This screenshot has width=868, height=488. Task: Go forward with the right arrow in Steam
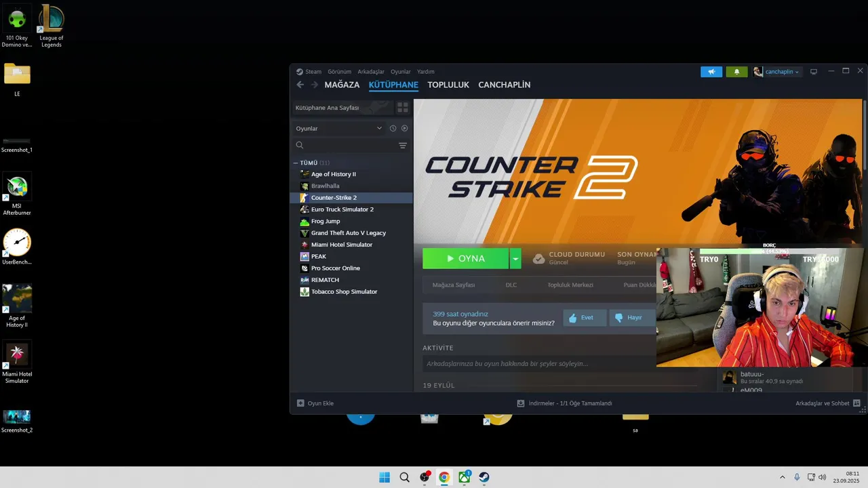[315, 85]
